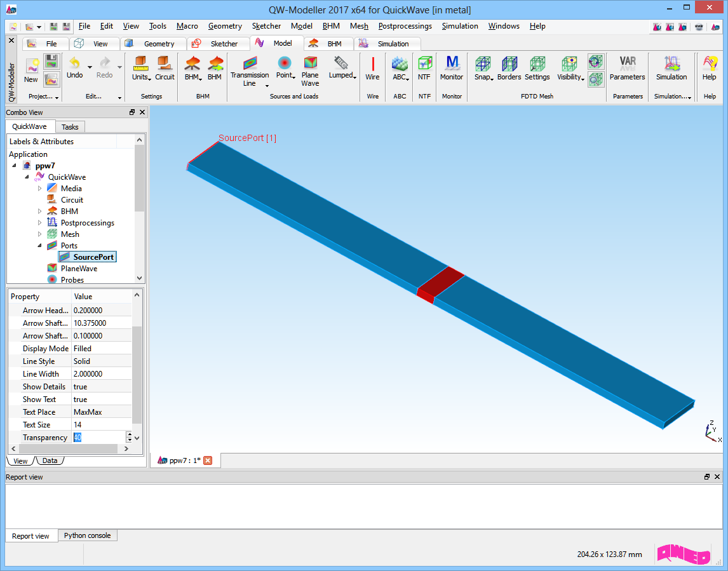Click the mesh Borders tool
Screen dimensions: 728x571
[509, 68]
